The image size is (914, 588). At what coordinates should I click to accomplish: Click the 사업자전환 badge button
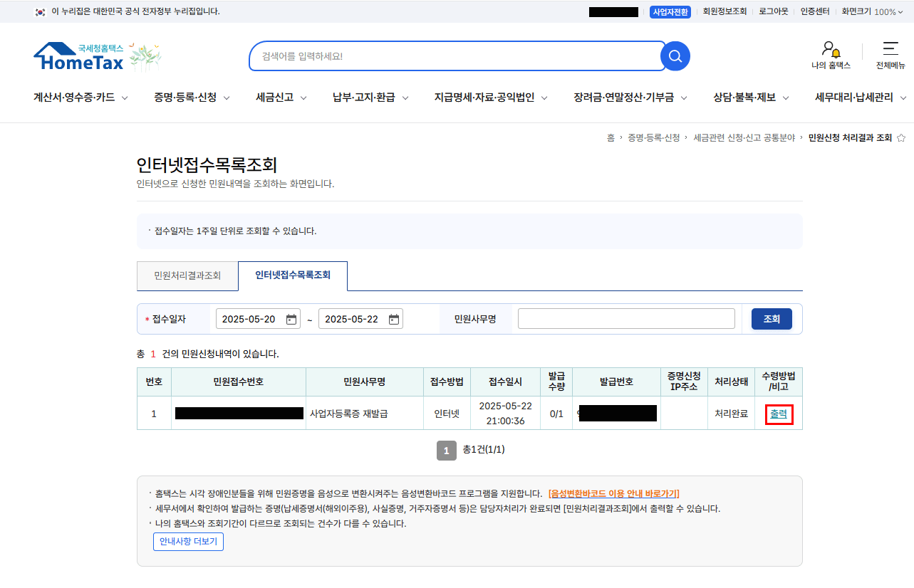point(670,11)
